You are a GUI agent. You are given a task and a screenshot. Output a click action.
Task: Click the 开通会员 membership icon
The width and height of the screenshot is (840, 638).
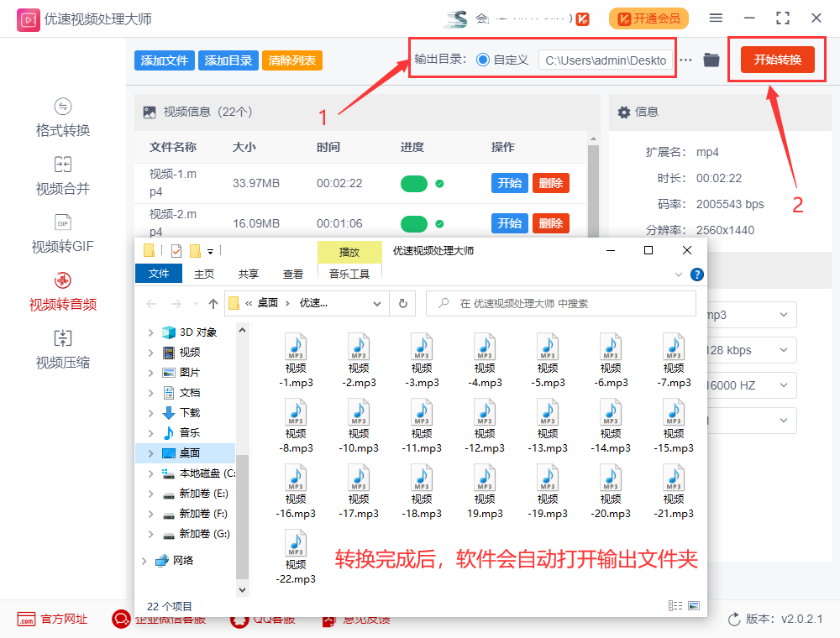pos(648,18)
